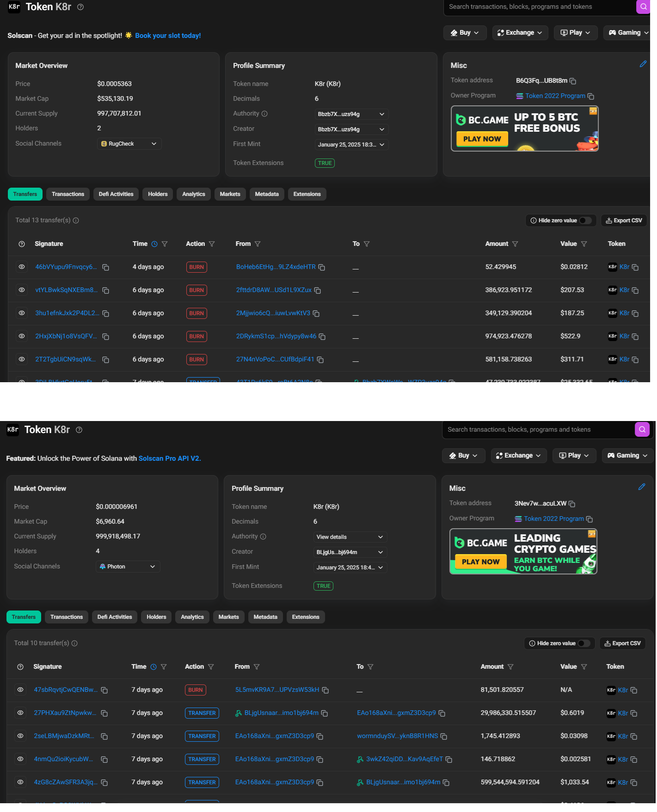Toggle eye icon for signature 47sbRqvtjCwQENBw...
The image size is (657, 812).
click(20, 690)
